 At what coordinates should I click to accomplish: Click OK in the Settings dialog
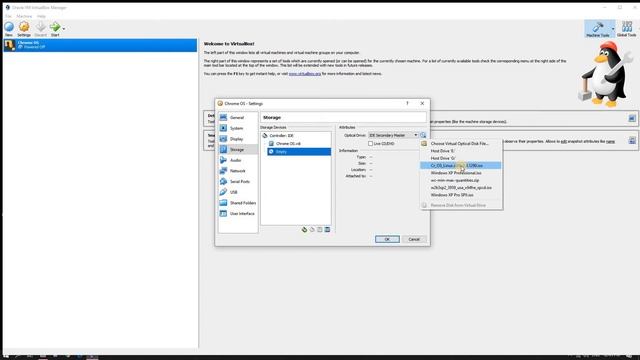(387, 239)
